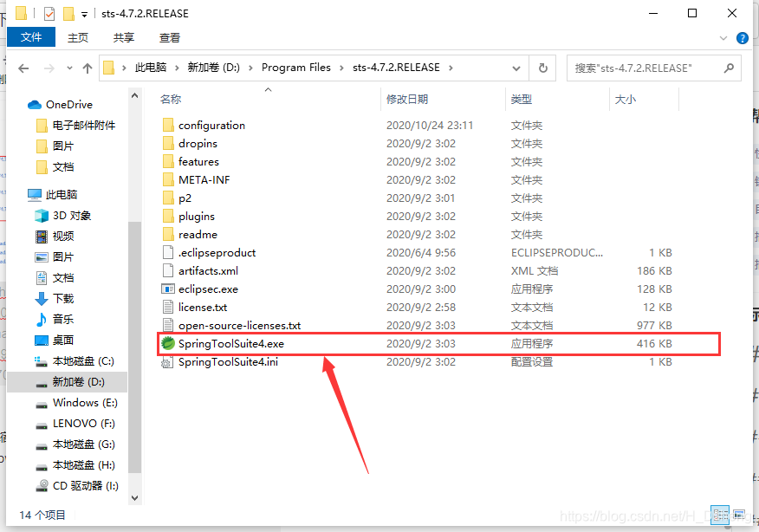Viewport: 759px width, 532px height.
Task: Click the SpringToolSuite4.ini gear file icon
Action: point(168,361)
